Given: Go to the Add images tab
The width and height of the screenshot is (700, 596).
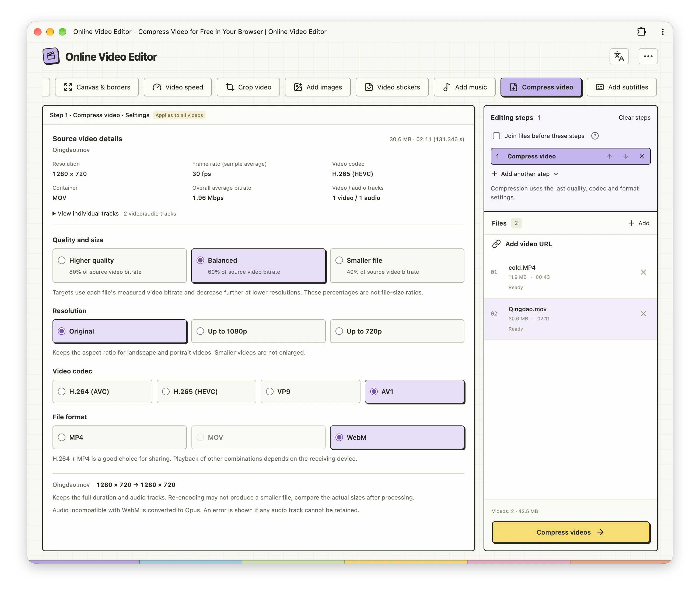Looking at the screenshot, I should 317,87.
